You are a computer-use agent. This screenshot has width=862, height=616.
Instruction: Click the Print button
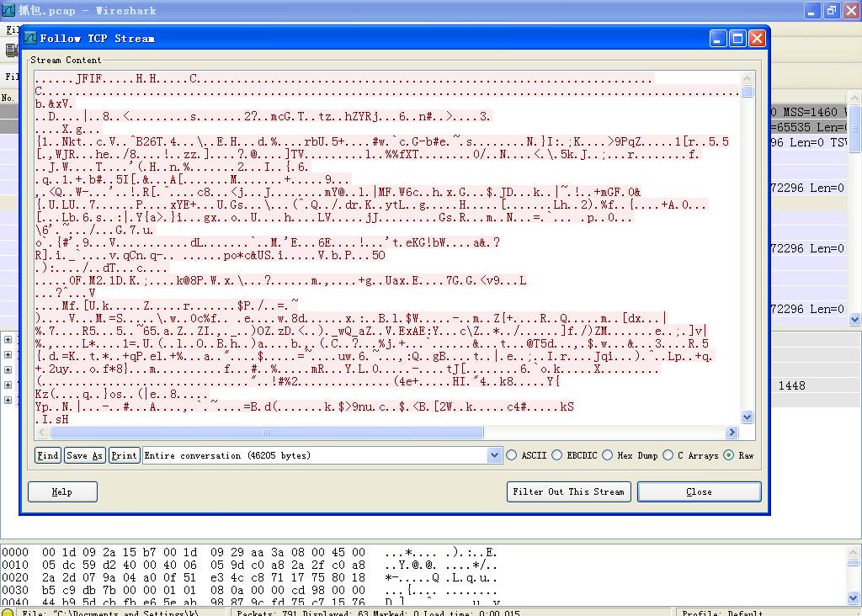click(x=124, y=455)
